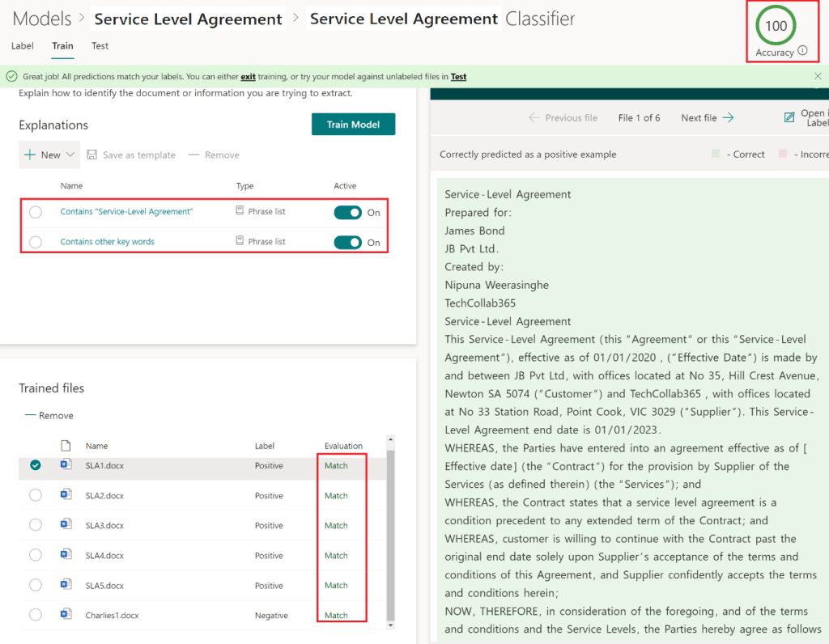
Task: Click the Previous file arrow
Action: tap(534, 118)
